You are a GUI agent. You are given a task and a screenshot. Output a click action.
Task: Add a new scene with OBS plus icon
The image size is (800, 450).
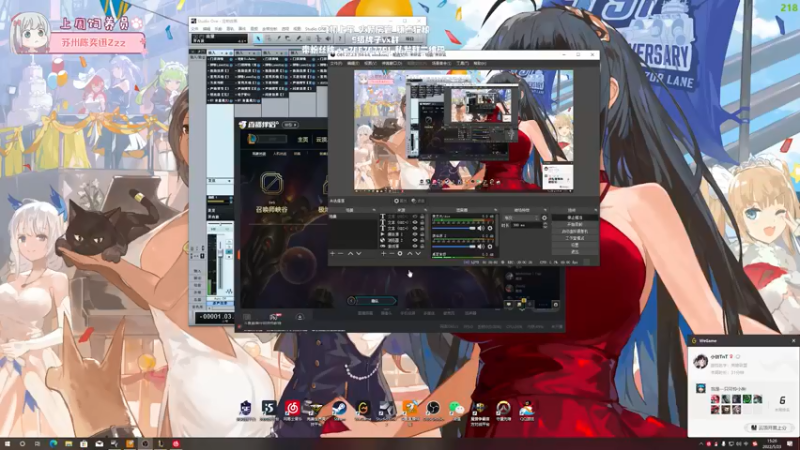pos(332,254)
